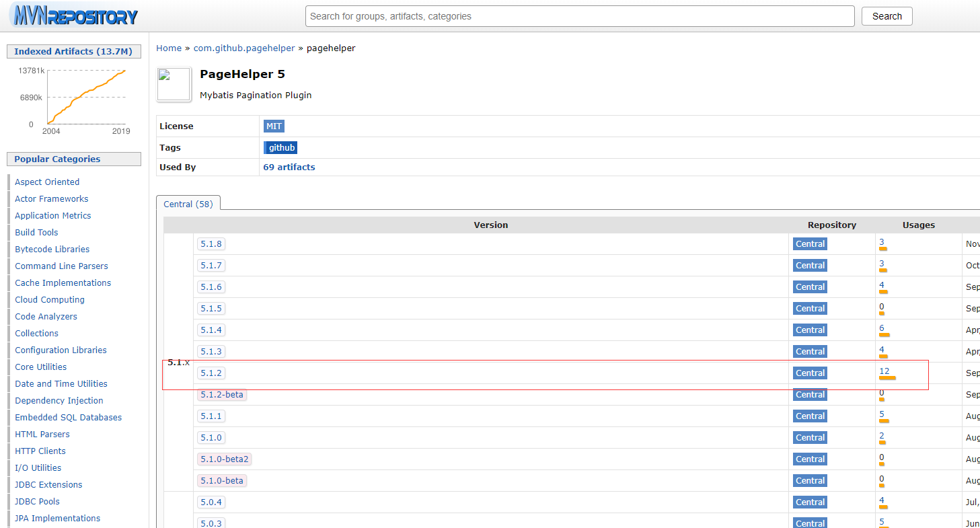Click the Indexed Artifacts (13.7M) header
Image resolution: width=980 pixels, height=528 pixels.
[73, 51]
